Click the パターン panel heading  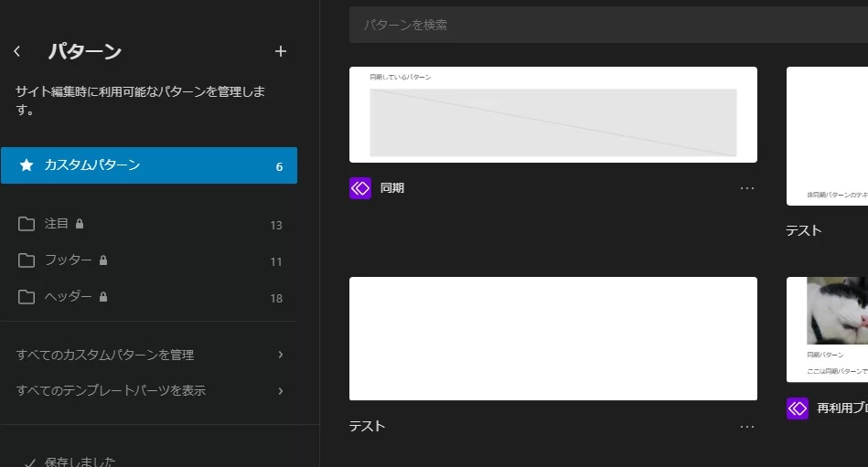(x=85, y=51)
